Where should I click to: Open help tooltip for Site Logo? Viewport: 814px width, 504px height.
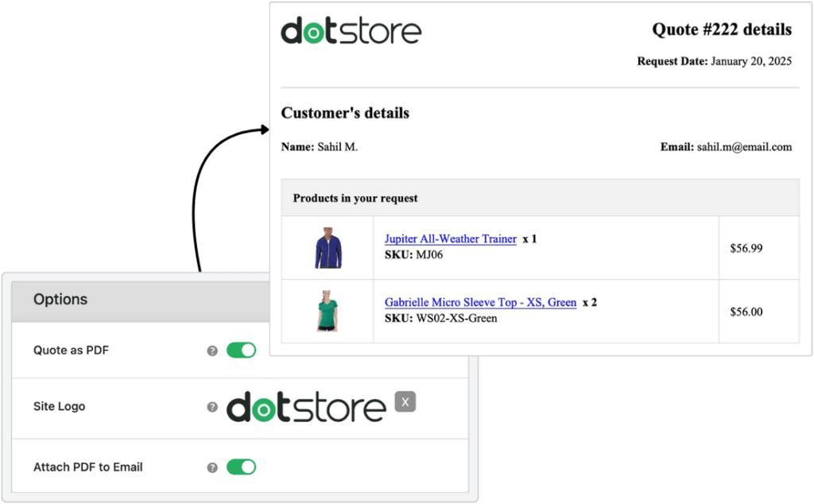coord(212,407)
